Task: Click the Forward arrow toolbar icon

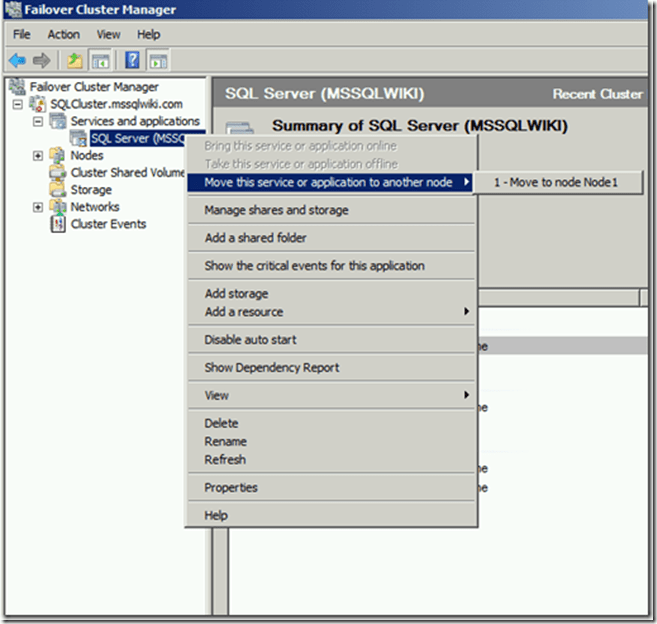Action: click(41, 60)
